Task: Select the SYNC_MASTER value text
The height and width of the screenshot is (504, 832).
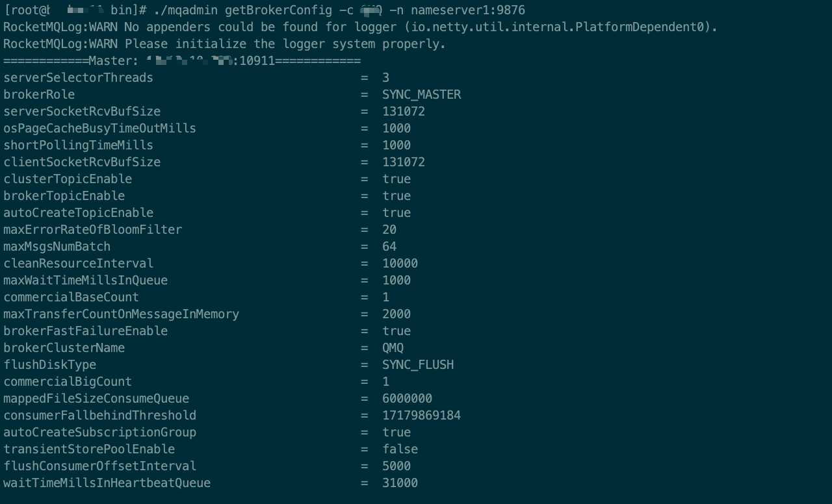Action: [422, 95]
